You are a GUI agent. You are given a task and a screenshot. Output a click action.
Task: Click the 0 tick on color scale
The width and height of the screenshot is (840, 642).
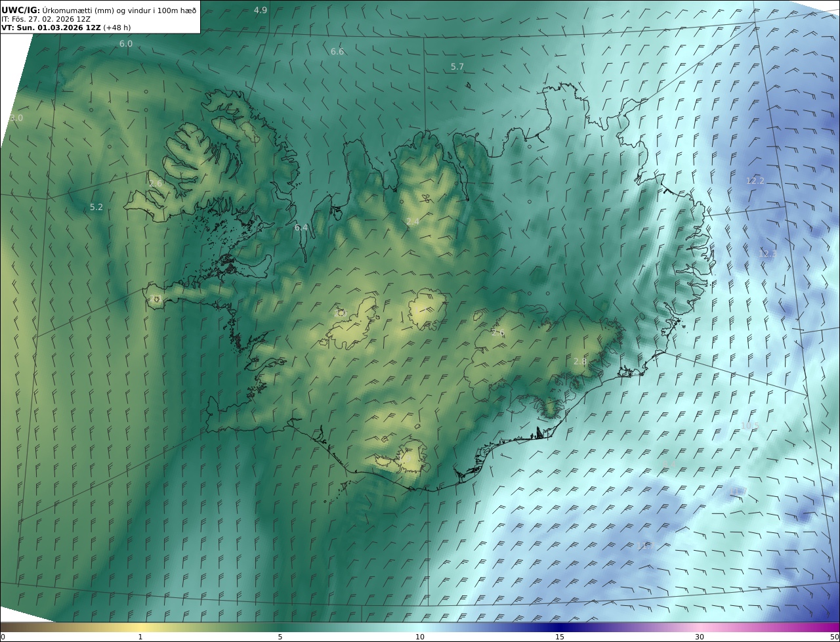pyautogui.click(x=3, y=637)
